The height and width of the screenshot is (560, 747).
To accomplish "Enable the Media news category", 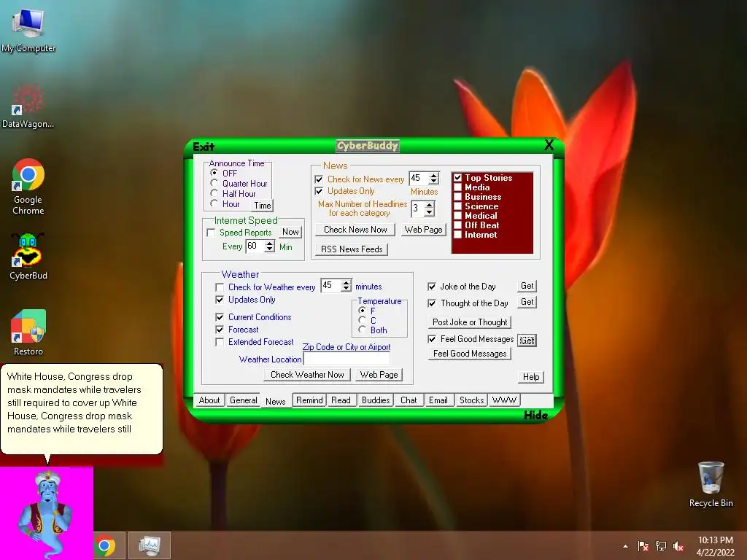I will [458, 187].
